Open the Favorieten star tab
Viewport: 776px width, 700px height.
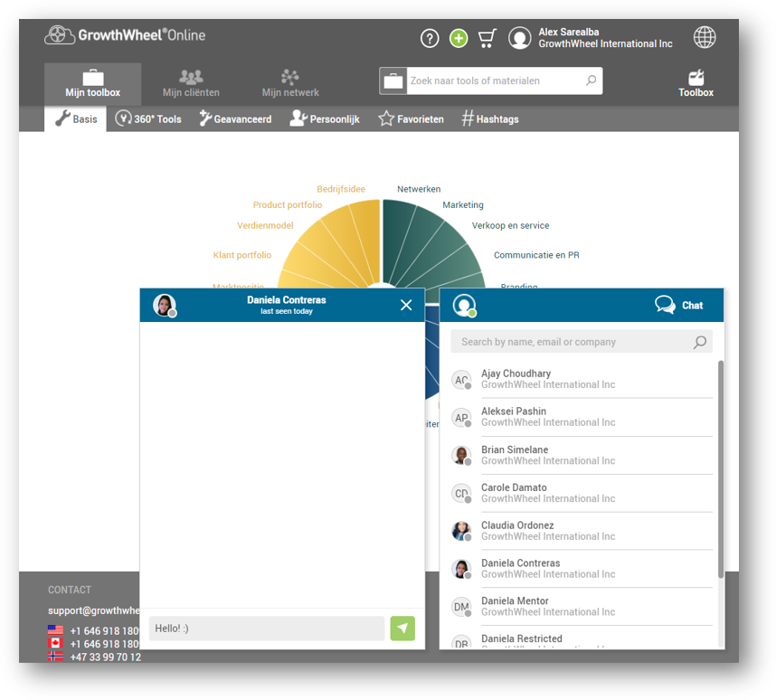click(x=411, y=118)
